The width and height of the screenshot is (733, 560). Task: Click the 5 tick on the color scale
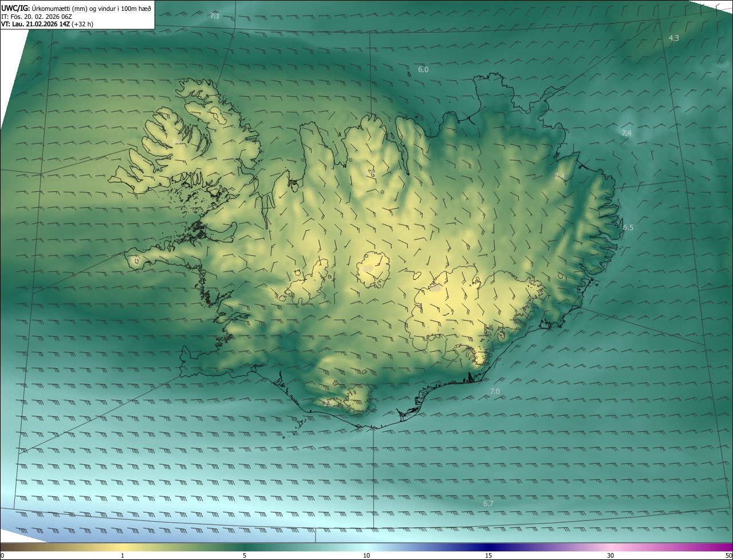tap(245, 555)
